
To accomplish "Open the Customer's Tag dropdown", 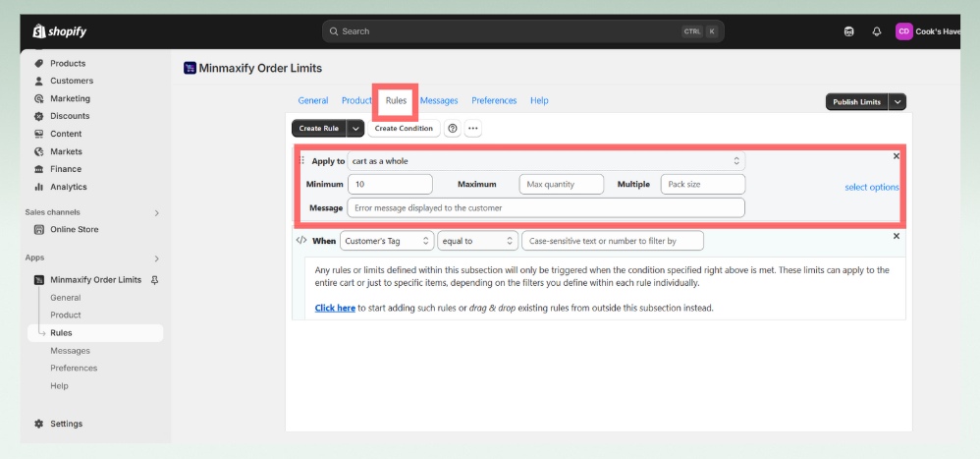I will point(387,241).
